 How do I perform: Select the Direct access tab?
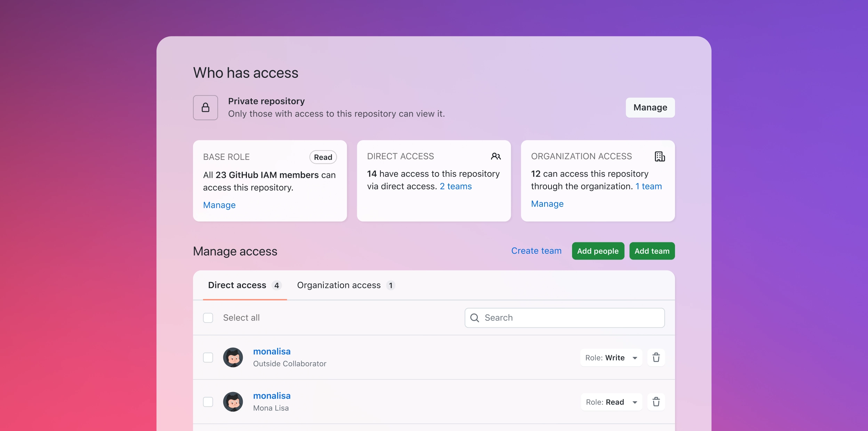pos(237,285)
